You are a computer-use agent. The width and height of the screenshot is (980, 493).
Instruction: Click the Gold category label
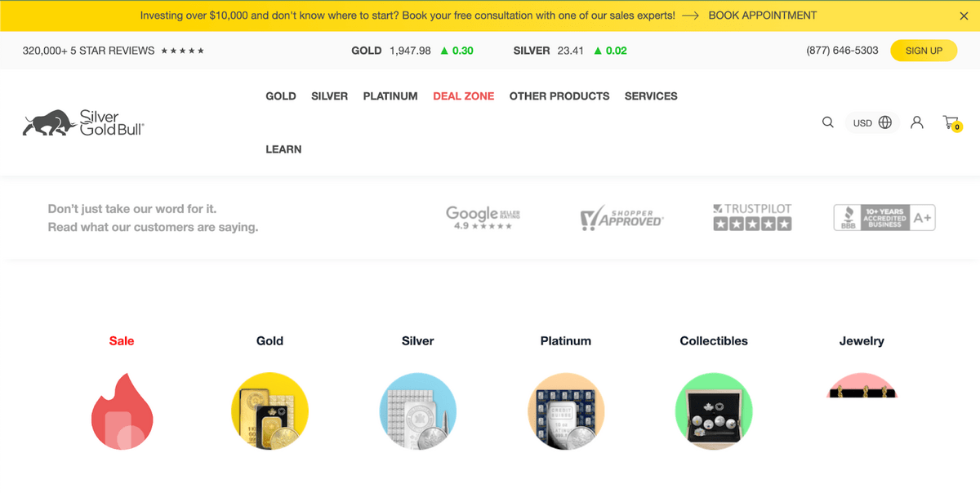pyautogui.click(x=269, y=341)
